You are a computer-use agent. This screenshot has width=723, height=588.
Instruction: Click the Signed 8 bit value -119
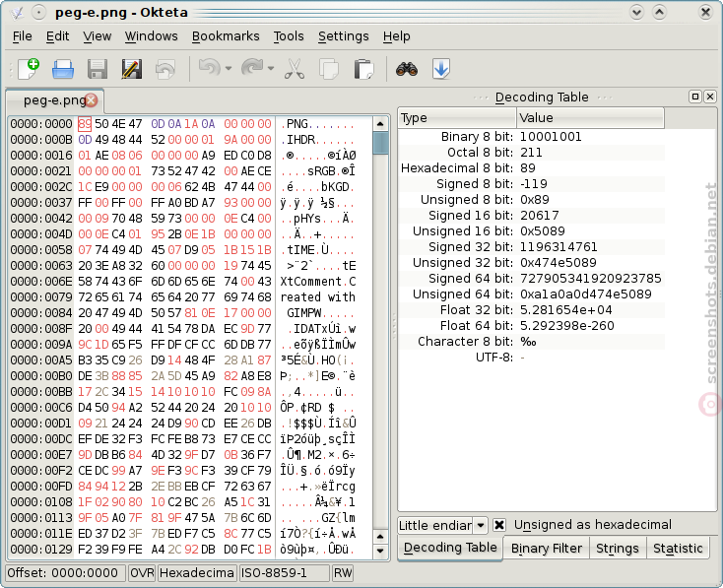pyautogui.click(x=534, y=184)
